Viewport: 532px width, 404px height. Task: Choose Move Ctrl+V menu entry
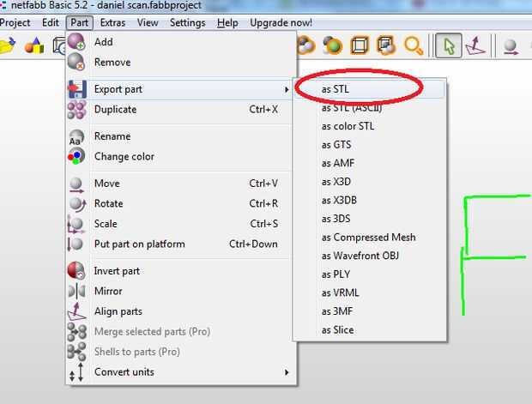(181, 184)
